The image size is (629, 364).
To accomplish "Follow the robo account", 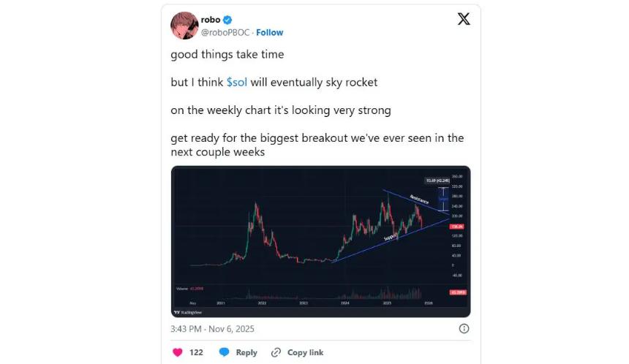I will 270,32.
